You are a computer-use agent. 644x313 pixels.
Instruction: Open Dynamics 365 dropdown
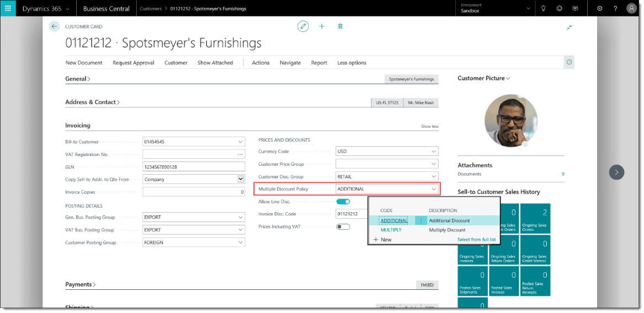(x=46, y=8)
